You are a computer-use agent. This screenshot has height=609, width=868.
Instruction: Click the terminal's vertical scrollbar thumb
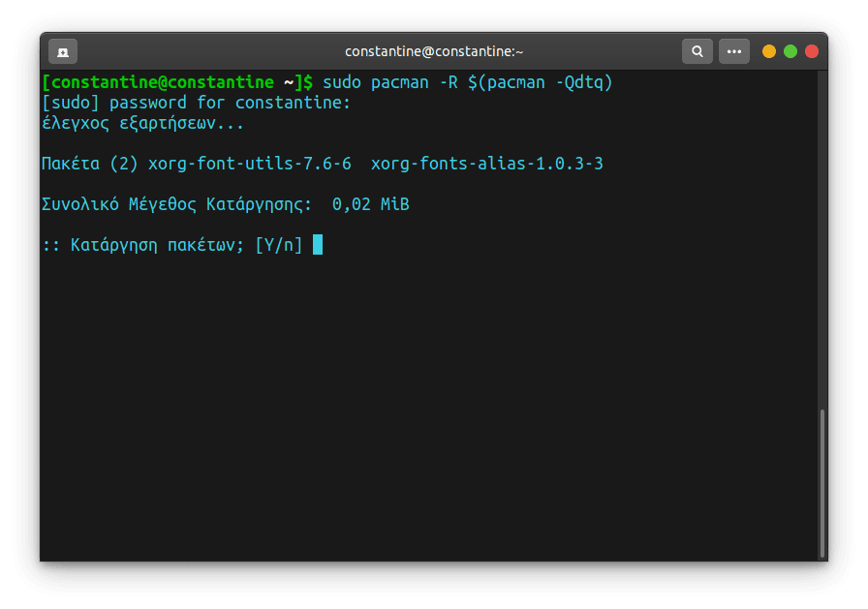pyautogui.click(x=822, y=482)
